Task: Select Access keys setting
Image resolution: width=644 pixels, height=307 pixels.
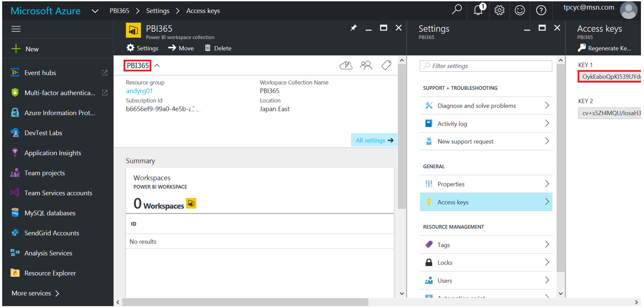Action: [x=486, y=202]
